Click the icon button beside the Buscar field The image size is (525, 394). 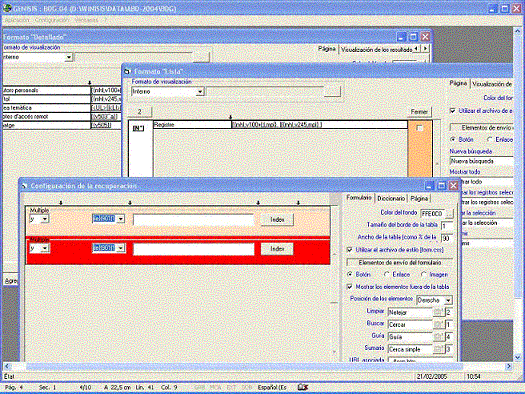pos(439,325)
